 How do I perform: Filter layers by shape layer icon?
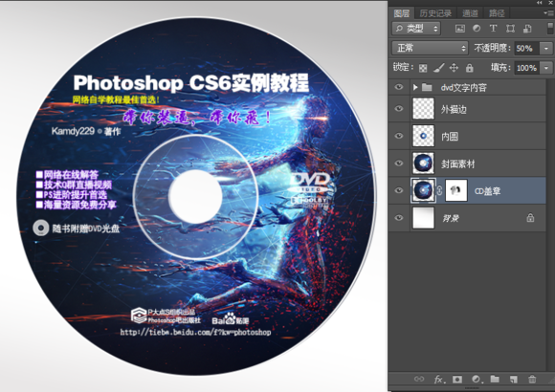(510, 29)
